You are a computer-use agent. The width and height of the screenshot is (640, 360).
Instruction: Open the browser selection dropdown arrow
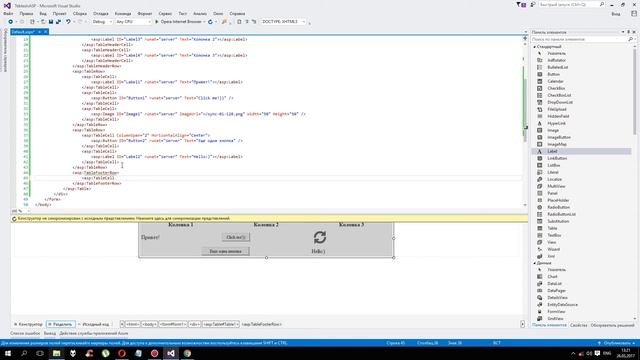(204, 22)
